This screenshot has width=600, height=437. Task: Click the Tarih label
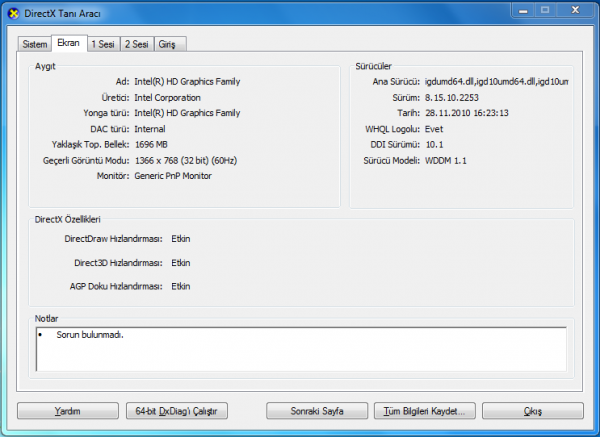(x=409, y=113)
